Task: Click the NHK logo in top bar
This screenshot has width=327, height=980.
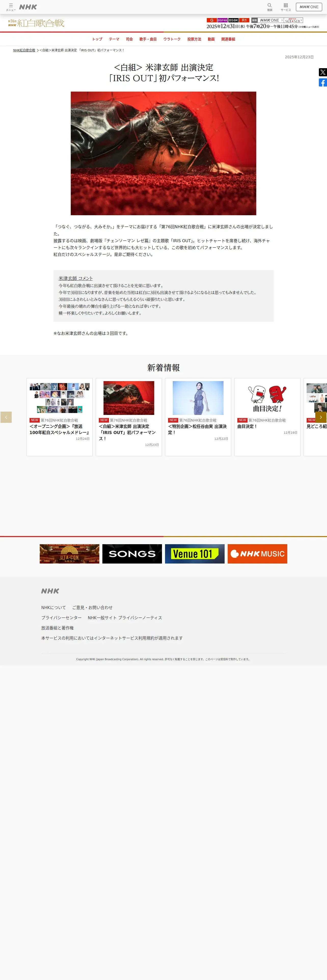Action: pos(28,7)
